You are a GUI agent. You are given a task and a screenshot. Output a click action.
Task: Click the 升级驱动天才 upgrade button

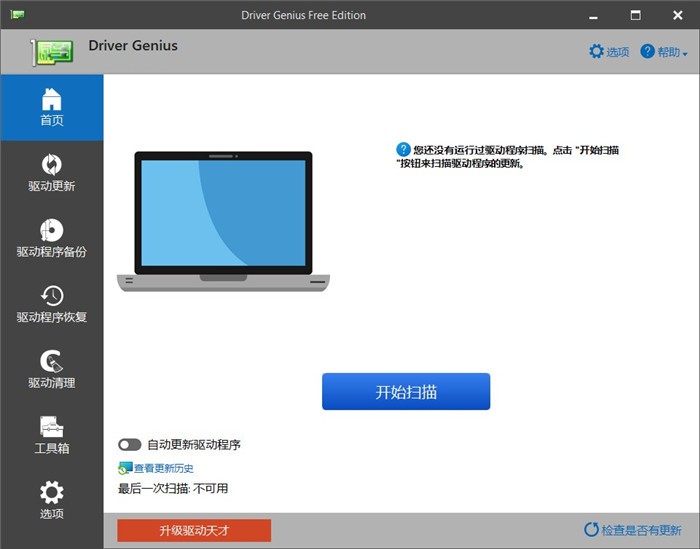click(x=194, y=531)
